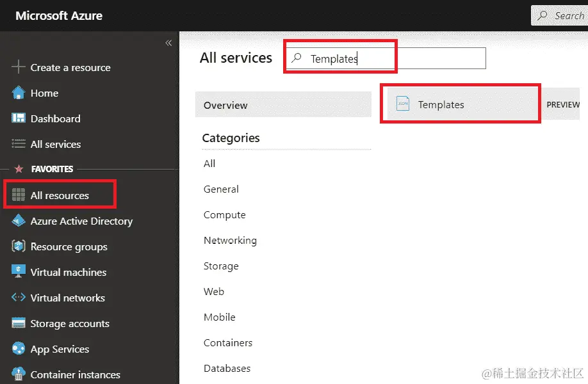Select the Storage category
This screenshot has height=384, width=588.
tap(221, 266)
